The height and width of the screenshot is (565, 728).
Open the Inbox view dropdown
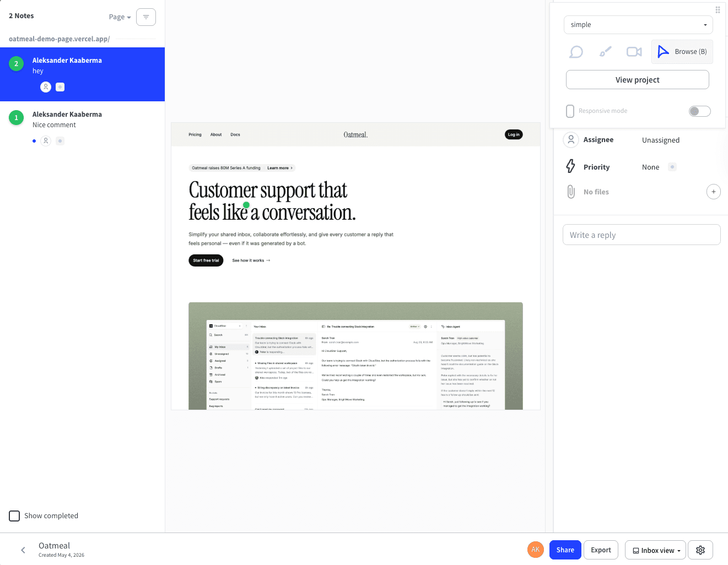pyautogui.click(x=655, y=550)
